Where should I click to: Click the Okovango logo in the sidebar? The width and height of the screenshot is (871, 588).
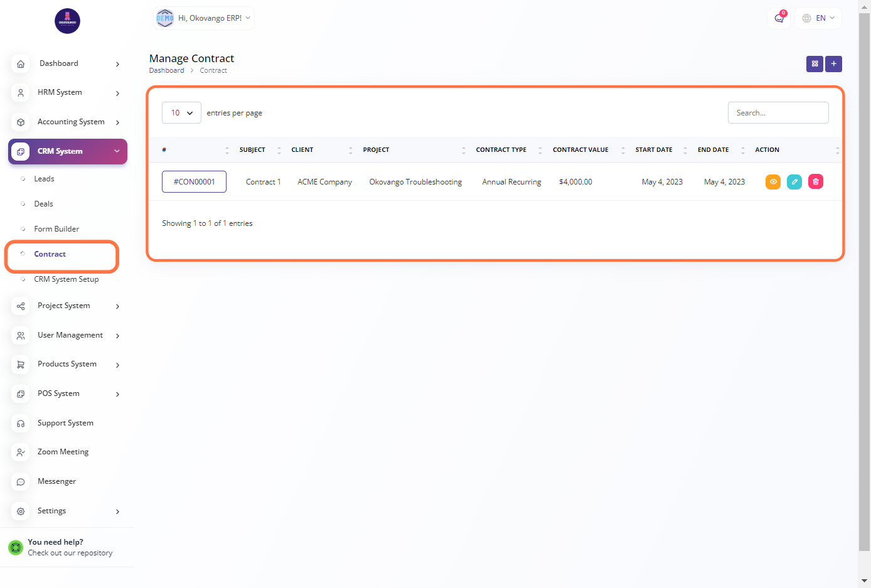point(67,21)
